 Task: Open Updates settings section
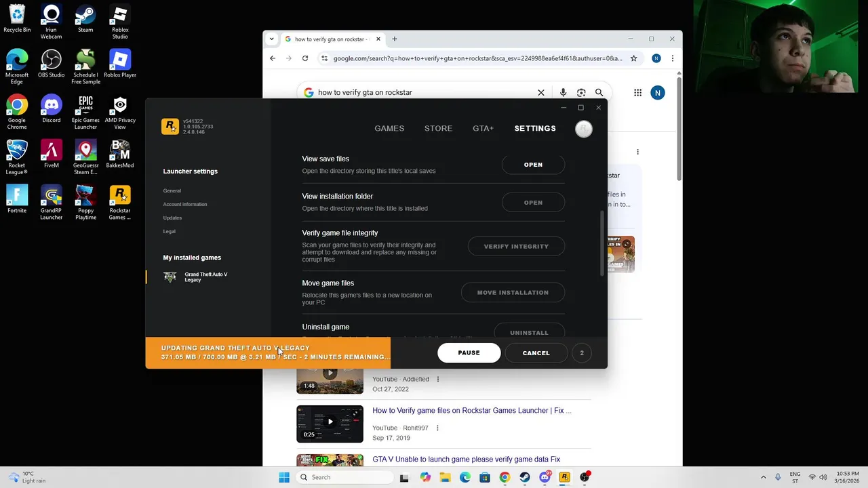pyautogui.click(x=172, y=218)
